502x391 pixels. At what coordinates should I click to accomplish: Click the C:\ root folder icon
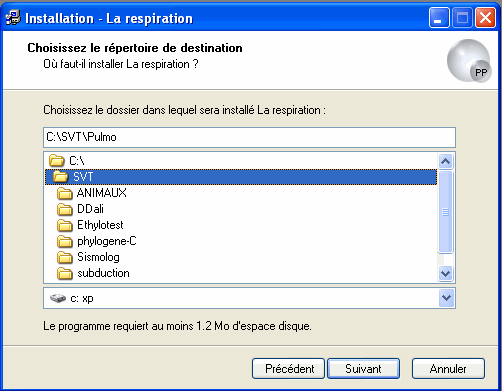[56, 161]
